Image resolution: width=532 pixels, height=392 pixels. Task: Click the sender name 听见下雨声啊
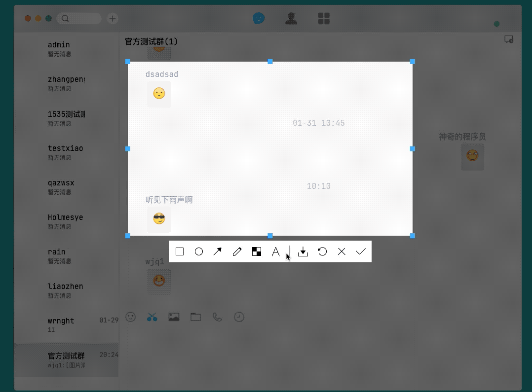click(x=169, y=200)
